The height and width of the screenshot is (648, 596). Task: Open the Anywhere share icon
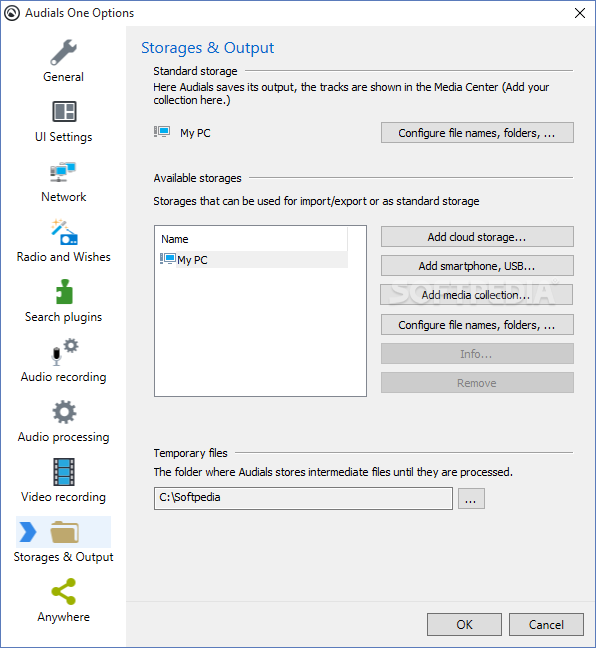tap(64, 591)
